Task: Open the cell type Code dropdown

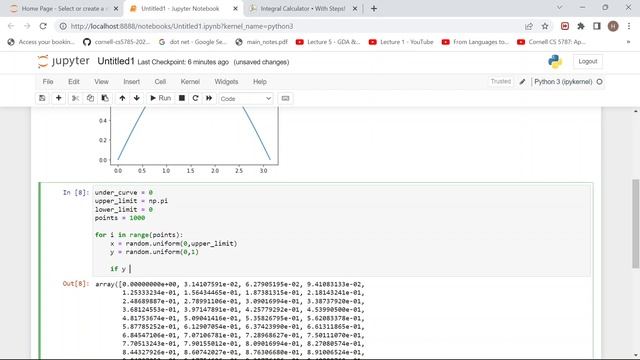Action: pyautogui.click(x=246, y=99)
